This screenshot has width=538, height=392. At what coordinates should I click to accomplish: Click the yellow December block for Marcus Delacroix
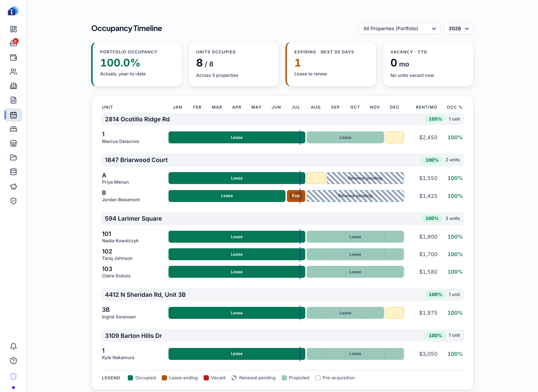[x=395, y=137]
